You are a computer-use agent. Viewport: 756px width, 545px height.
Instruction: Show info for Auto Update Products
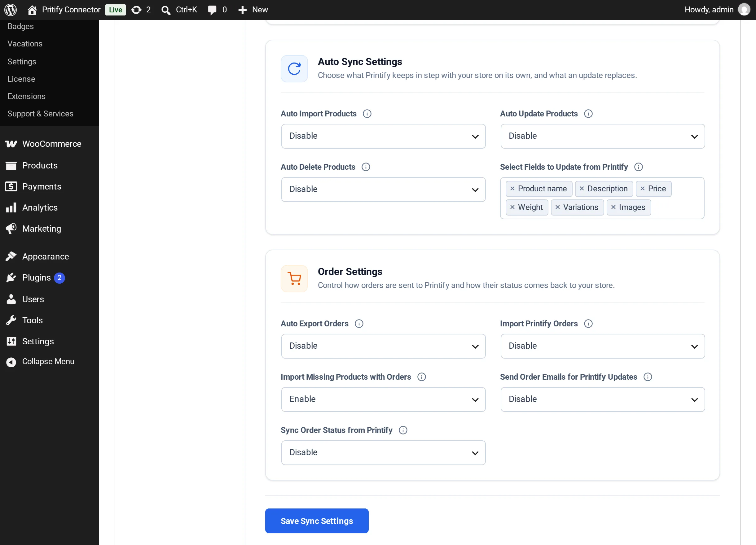tap(588, 114)
